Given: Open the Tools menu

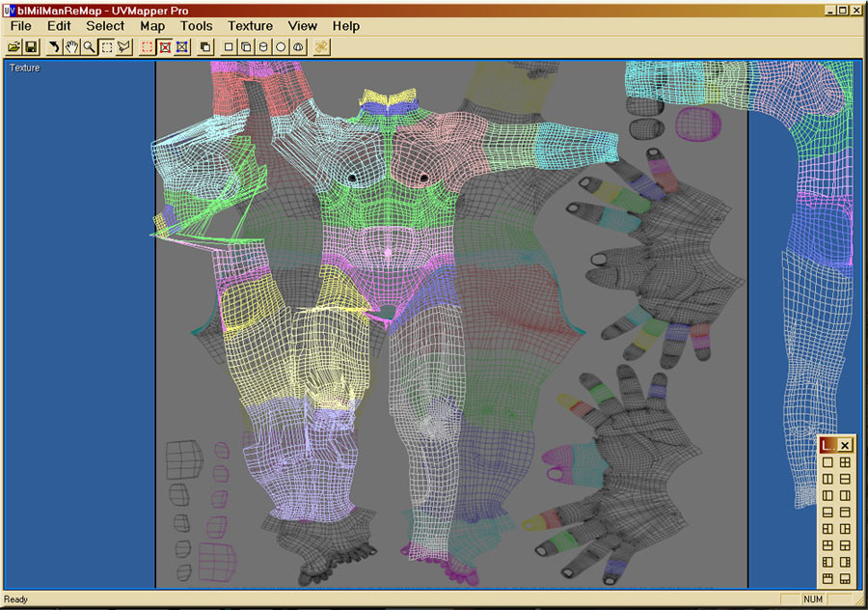Looking at the screenshot, I should [x=197, y=26].
